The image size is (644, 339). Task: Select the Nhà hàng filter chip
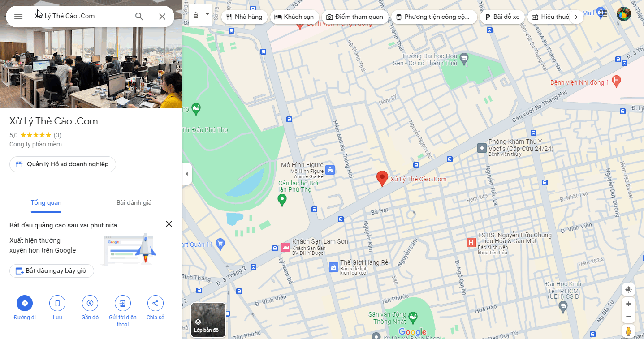(x=244, y=17)
